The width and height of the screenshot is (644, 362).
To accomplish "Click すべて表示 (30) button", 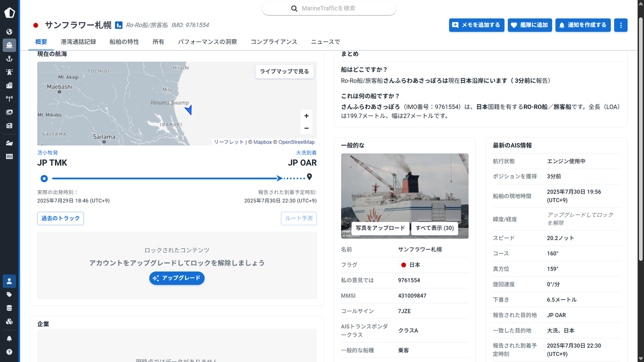I will [x=435, y=228].
